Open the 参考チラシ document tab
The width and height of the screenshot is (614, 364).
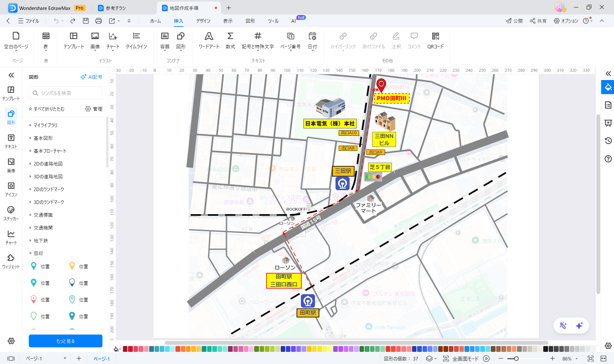pyautogui.click(x=116, y=8)
